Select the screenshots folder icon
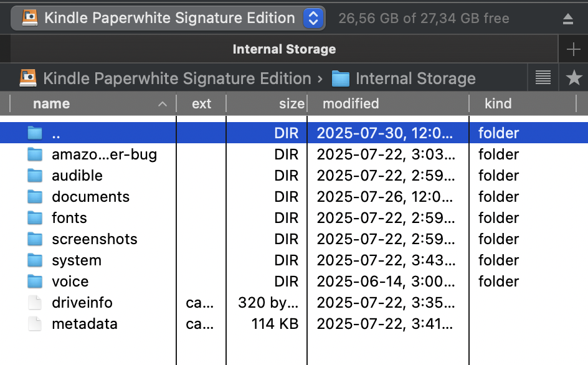588x365 pixels. pos(35,239)
